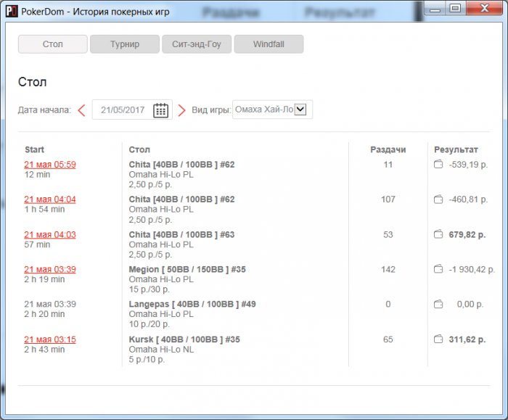Click result value -460,81 р.
This screenshot has height=420, width=508.
[468, 199]
